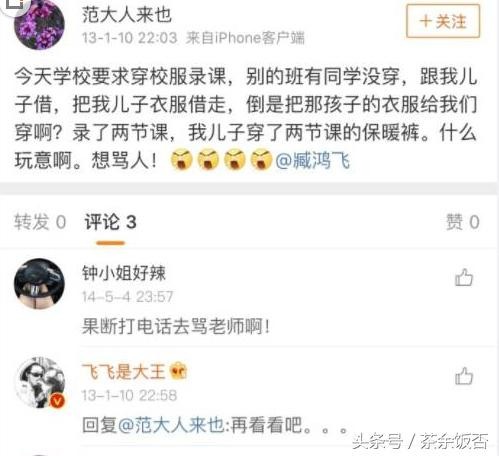This screenshot has height=456, width=499.
Task: Tap the first angry emoji in post
Action: [x=182, y=159]
